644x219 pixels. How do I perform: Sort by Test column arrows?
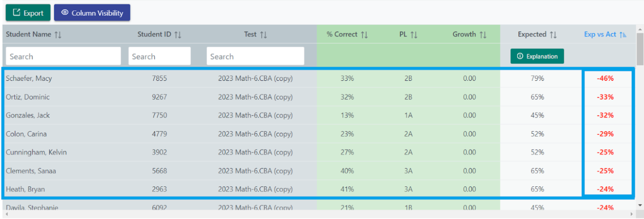tap(264, 35)
